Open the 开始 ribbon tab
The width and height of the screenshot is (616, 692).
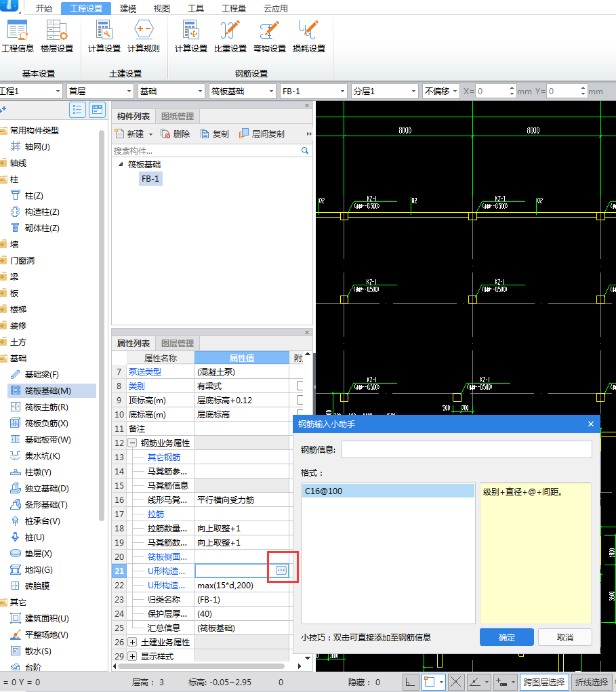(43, 8)
